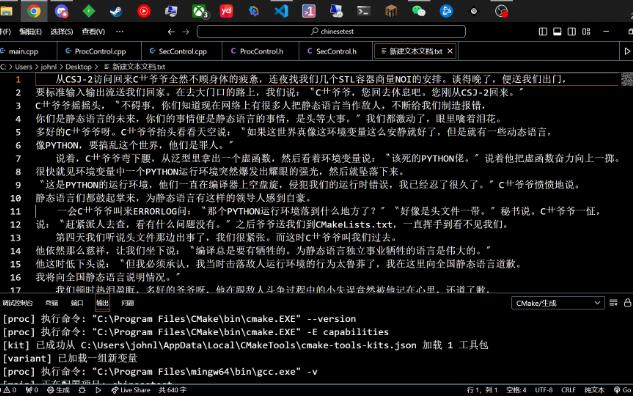Screen dimensions: 633x396
Task: Click the CMake debug bug icon
Action: [82, 390]
